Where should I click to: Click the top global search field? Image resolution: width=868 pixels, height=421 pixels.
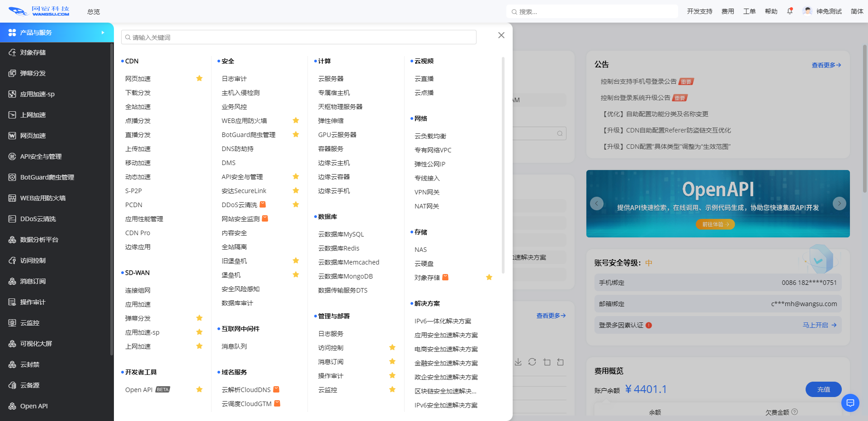(x=592, y=11)
